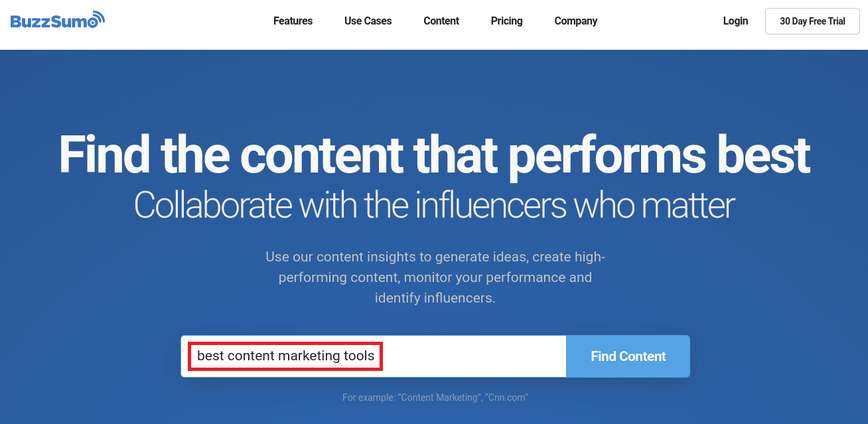Go to the Pricing page
Screen dimensions: 868x424
(x=506, y=21)
